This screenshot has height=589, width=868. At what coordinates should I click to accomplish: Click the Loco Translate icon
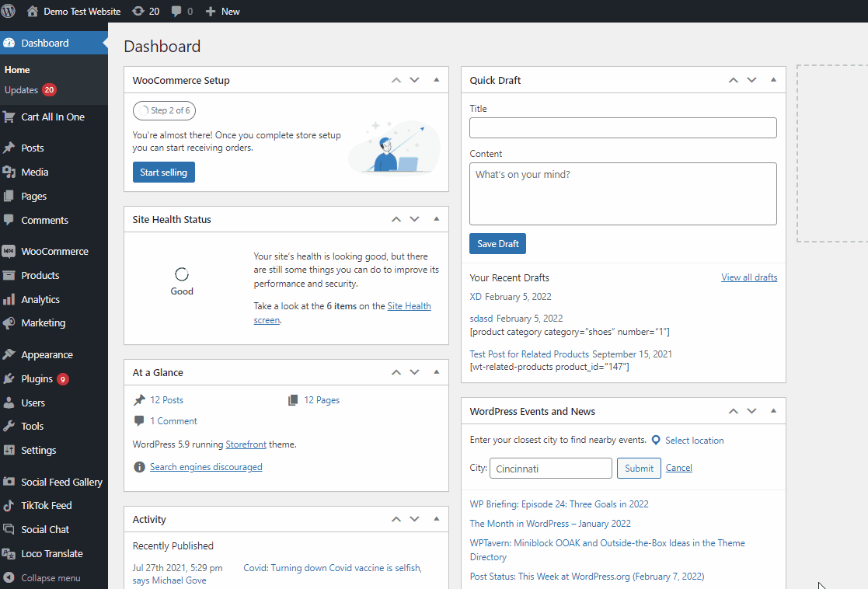pos(9,553)
